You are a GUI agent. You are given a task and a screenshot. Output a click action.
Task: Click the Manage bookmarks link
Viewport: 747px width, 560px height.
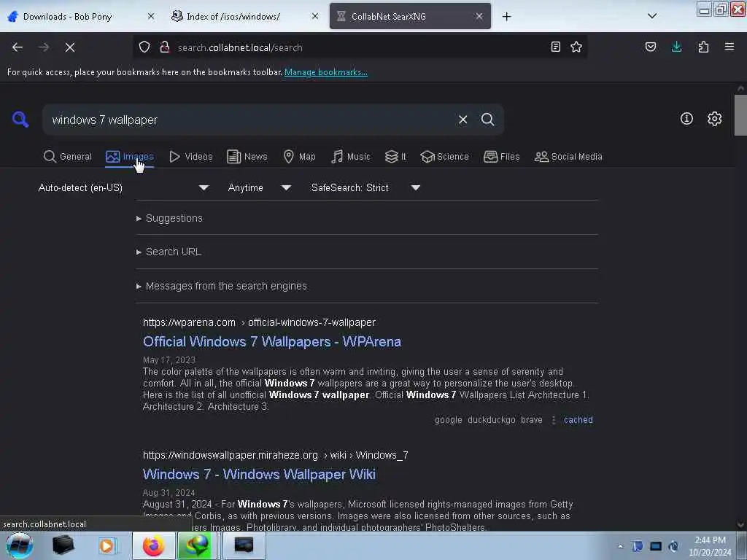click(x=326, y=72)
